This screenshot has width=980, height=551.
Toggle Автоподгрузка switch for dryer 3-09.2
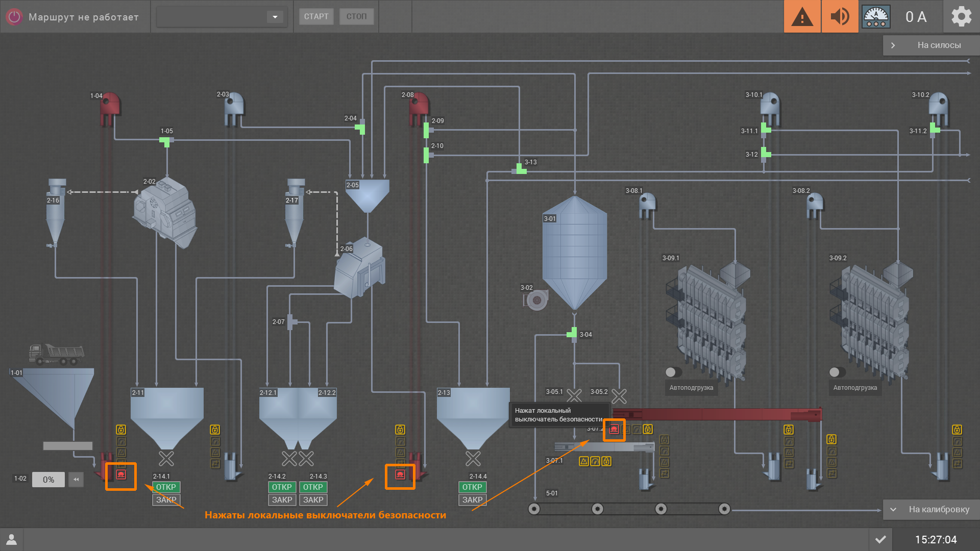pos(837,372)
